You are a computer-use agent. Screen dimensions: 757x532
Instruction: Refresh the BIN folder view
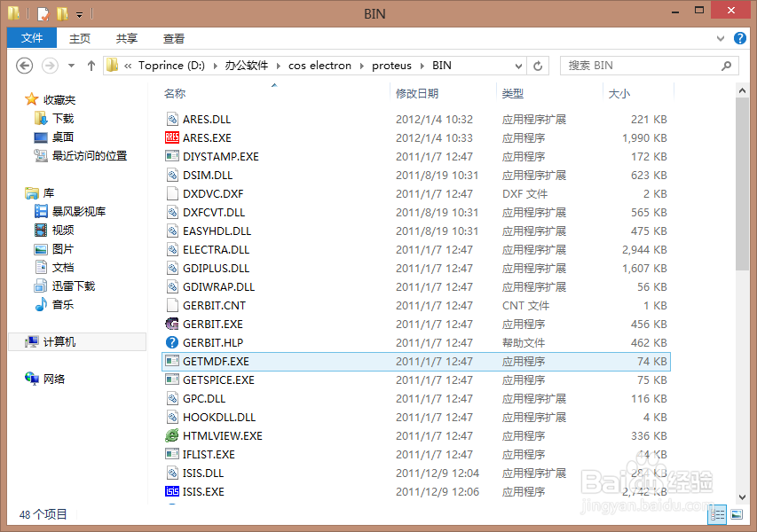coord(538,66)
